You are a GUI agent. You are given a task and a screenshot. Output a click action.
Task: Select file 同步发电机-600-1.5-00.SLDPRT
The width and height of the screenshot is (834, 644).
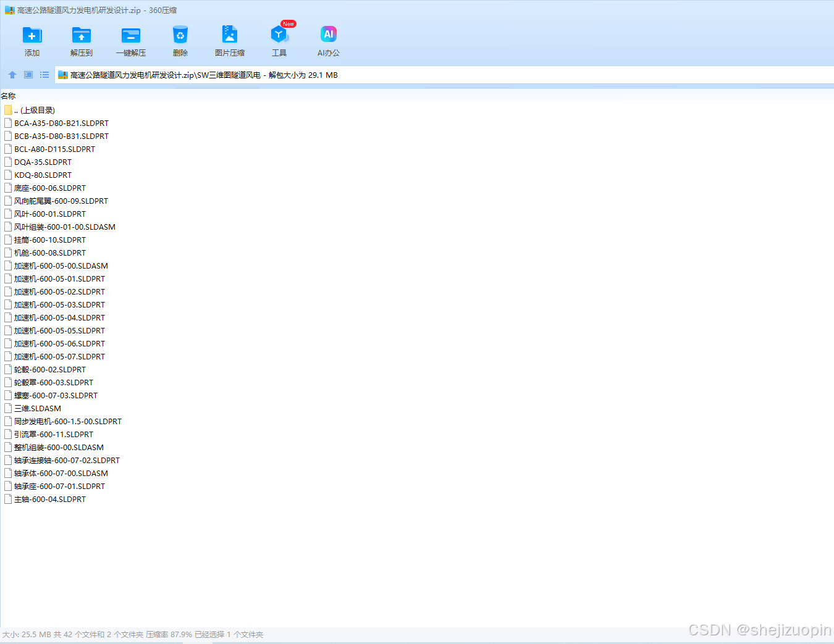click(63, 421)
